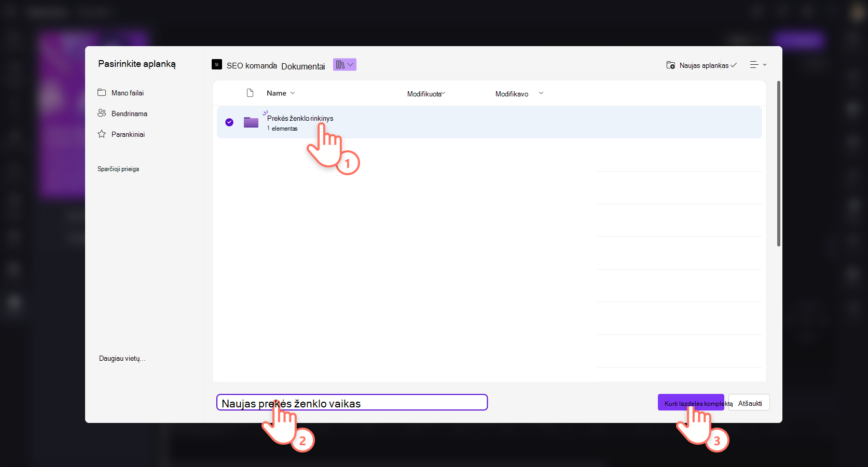Click the new folder icon
The image size is (868, 467).
tap(671, 65)
